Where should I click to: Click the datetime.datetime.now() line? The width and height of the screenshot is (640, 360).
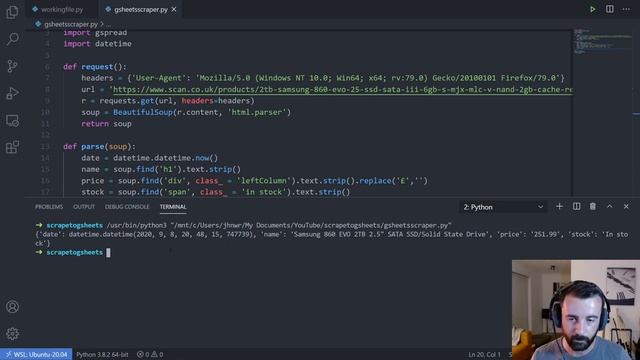(x=150, y=158)
